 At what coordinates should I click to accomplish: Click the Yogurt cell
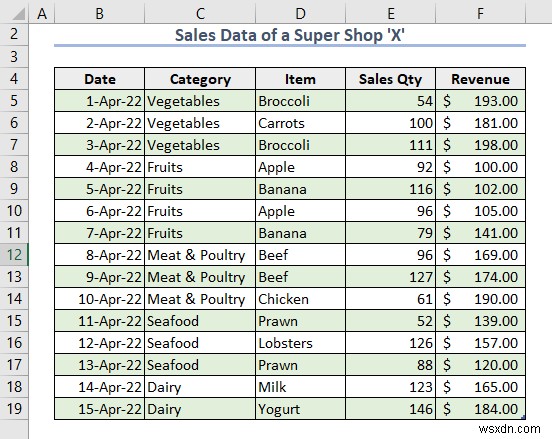300,409
